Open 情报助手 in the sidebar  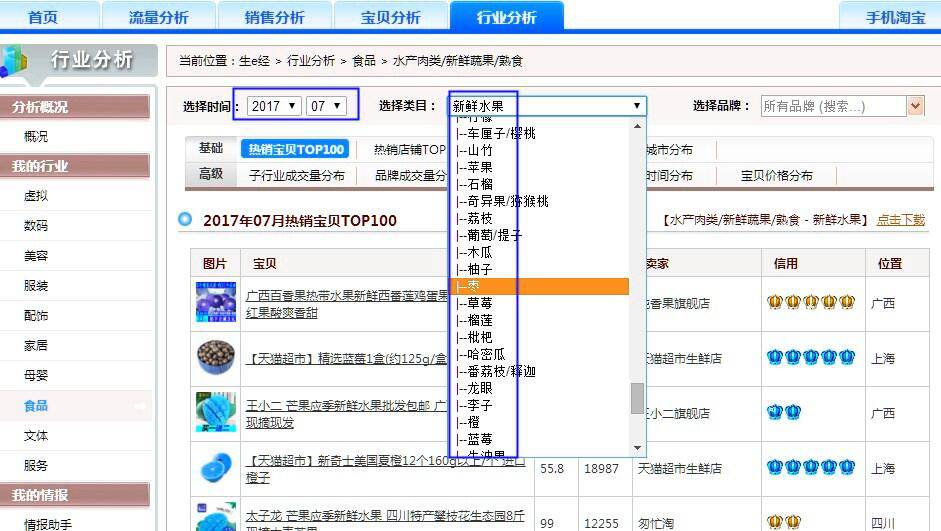(47, 524)
